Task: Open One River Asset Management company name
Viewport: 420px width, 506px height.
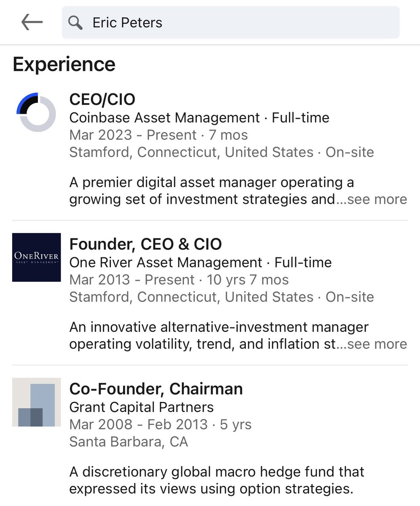Action: coord(166,263)
